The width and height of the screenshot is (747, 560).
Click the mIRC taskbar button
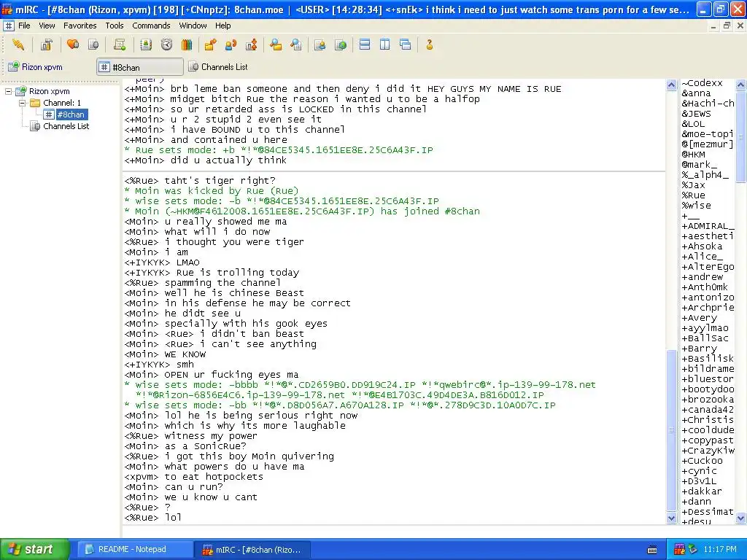pyautogui.click(x=252, y=550)
